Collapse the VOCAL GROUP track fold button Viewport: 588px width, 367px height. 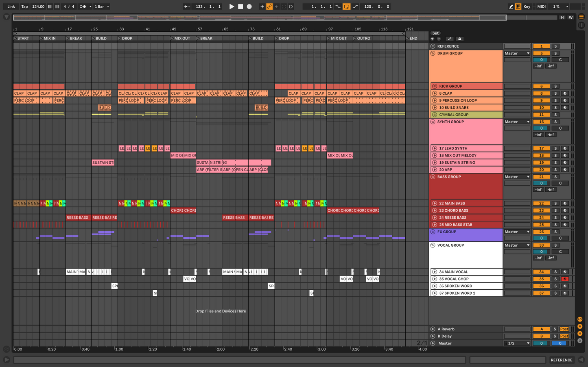click(x=433, y=245)
